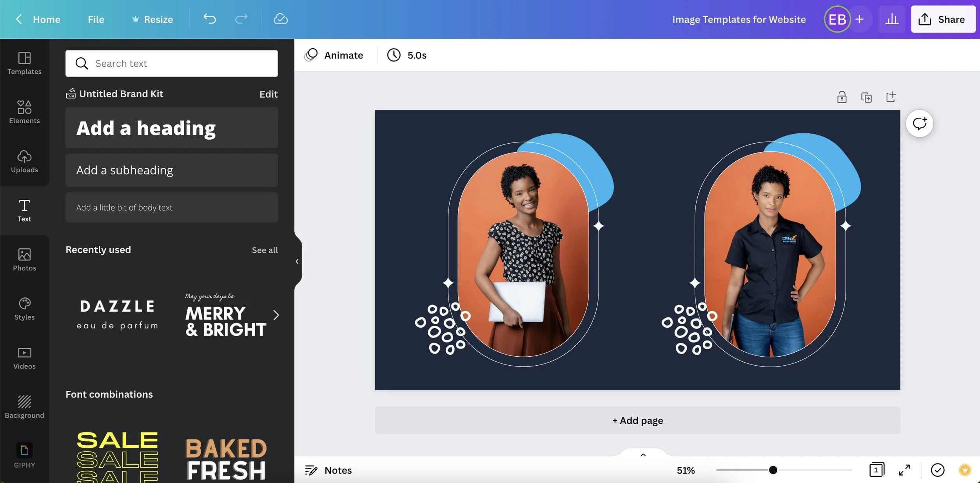Lock the page with padlock icon
The width and height of the screenshot is (980, 483).
click(842, 97)
